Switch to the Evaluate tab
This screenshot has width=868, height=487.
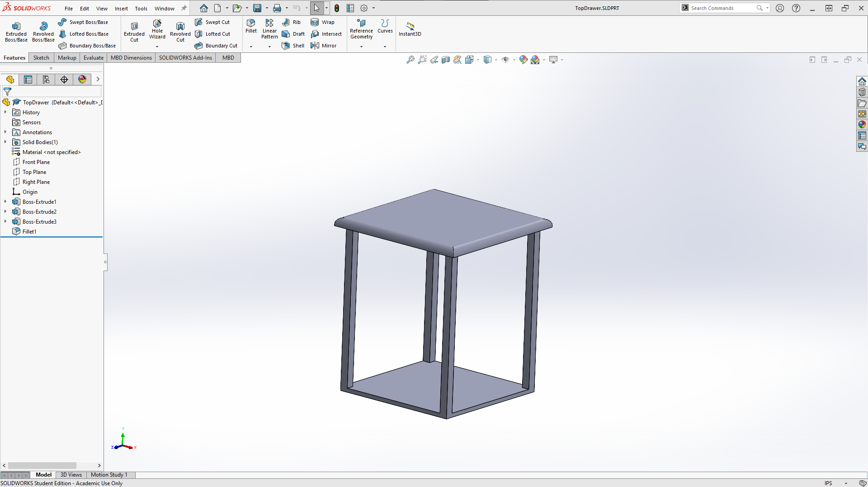click(93, 57)
